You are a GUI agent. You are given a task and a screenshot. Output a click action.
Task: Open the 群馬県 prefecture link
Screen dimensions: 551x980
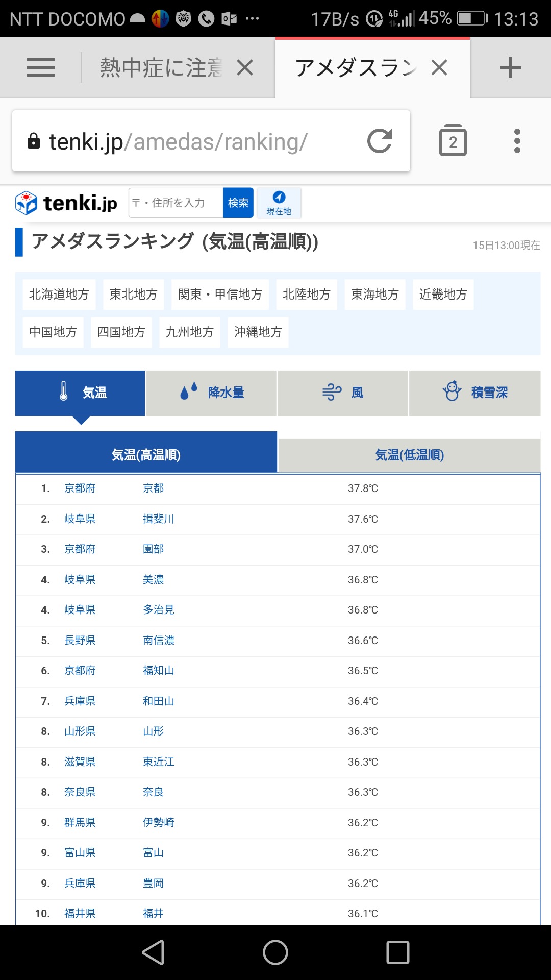80,823
